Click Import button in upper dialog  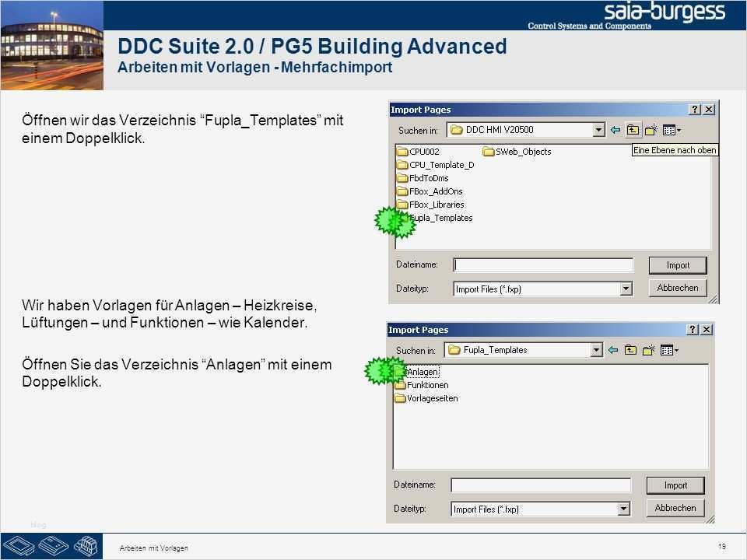pyautogui.click(x=678, y=265)
